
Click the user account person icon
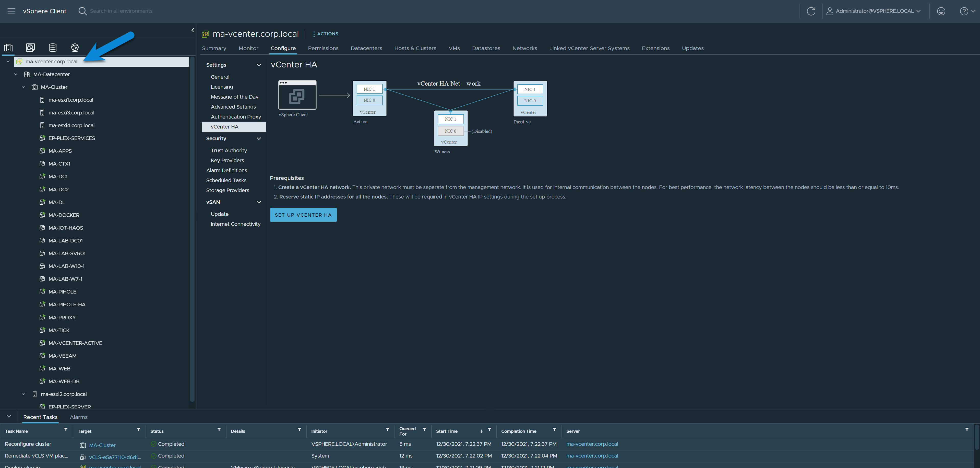(x=830, y=11)
